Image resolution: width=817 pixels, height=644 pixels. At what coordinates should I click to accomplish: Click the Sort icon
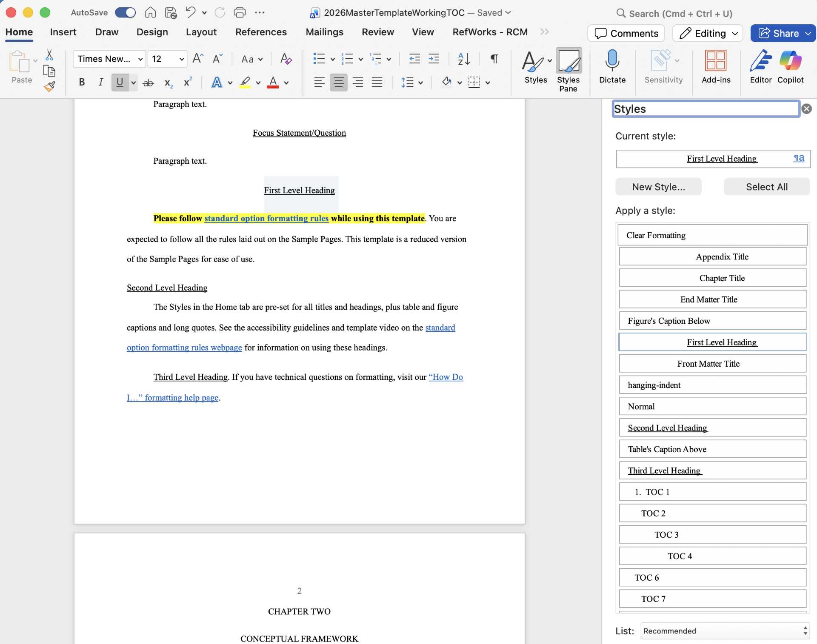point(463,59)
